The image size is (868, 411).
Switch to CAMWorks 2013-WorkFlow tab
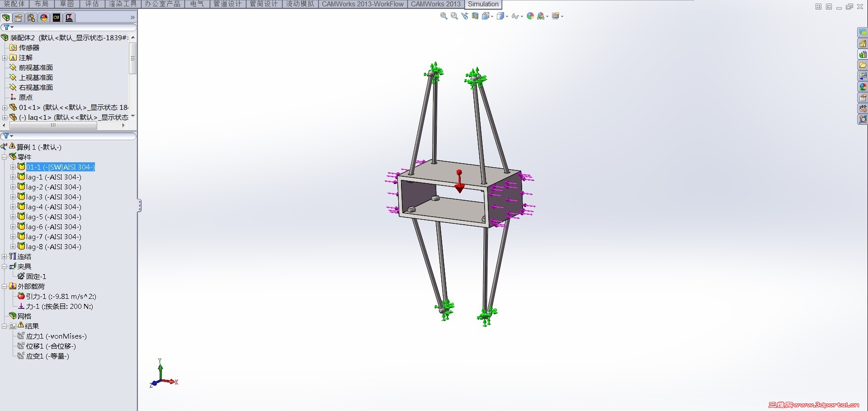(363, 4)
